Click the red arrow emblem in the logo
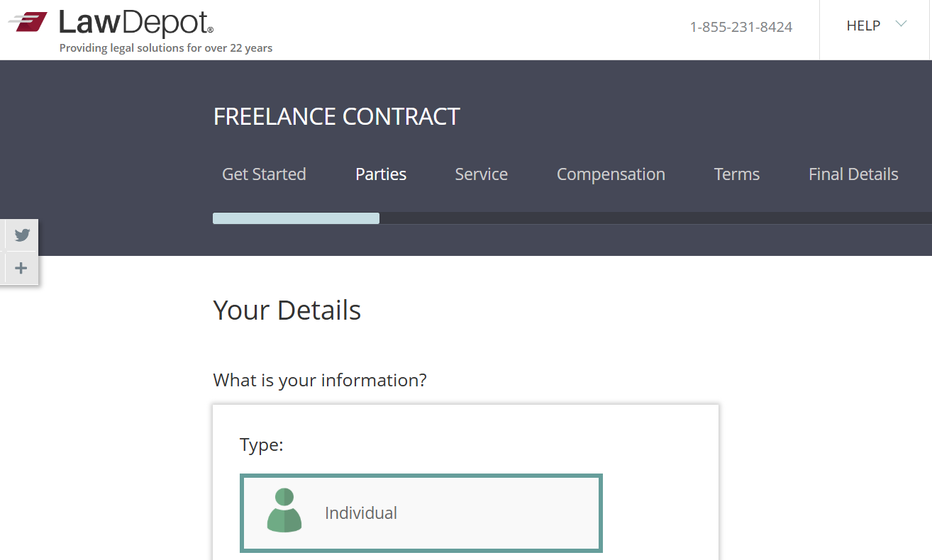The height and width of the screenshot is (560, 932). 28,21
